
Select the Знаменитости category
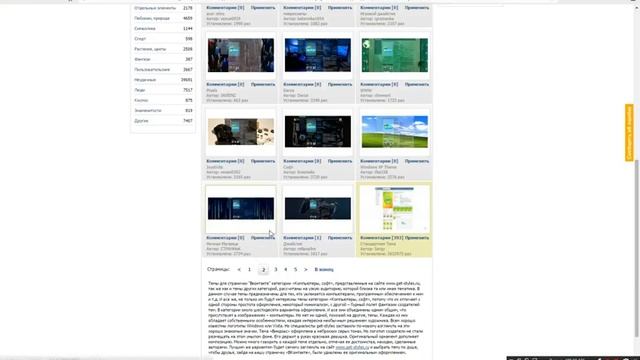[163, 110]
